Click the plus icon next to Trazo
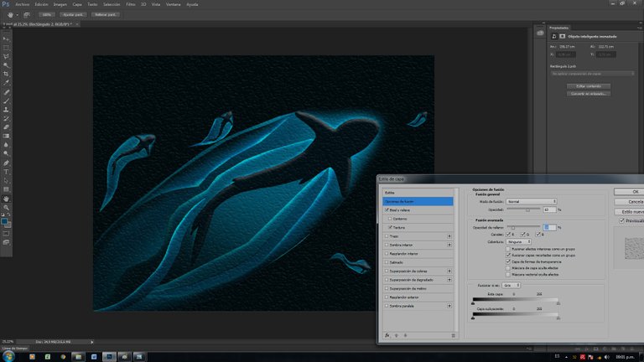Screen dimensions: 644x362 tap(449, 236)
